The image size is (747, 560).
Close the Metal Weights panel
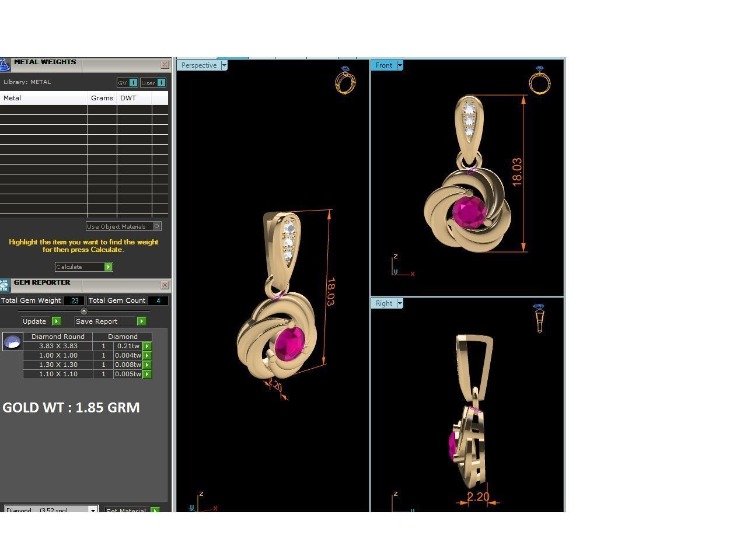click(x=165, y=65)
